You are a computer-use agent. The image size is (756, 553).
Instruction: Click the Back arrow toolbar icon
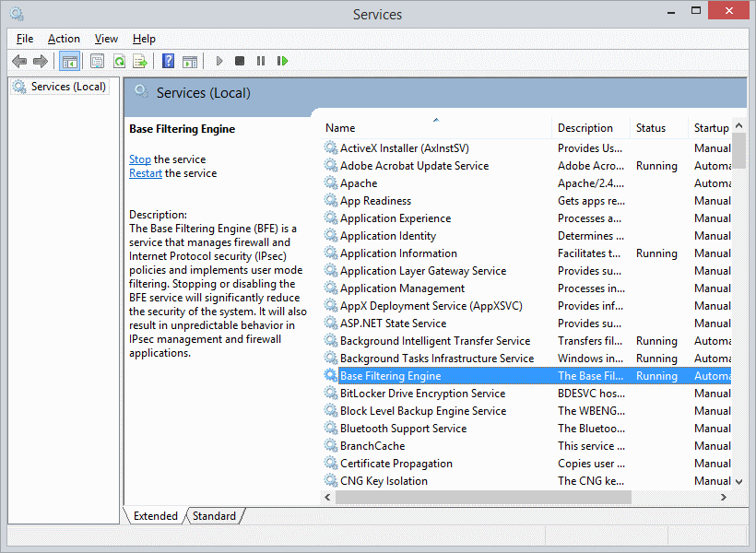pos(19,61)
